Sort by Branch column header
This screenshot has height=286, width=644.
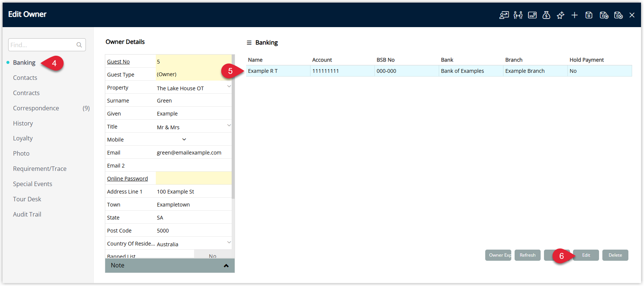[514, 60]
